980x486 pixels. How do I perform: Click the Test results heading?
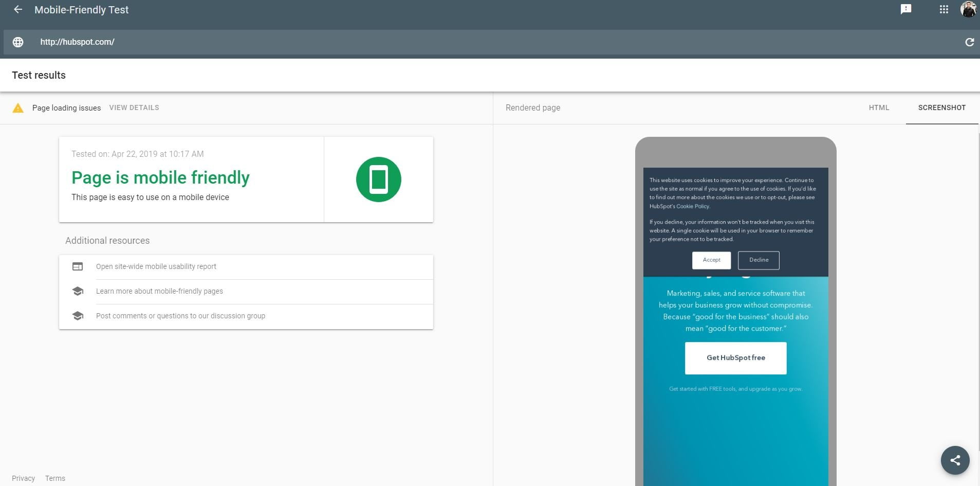39,75
